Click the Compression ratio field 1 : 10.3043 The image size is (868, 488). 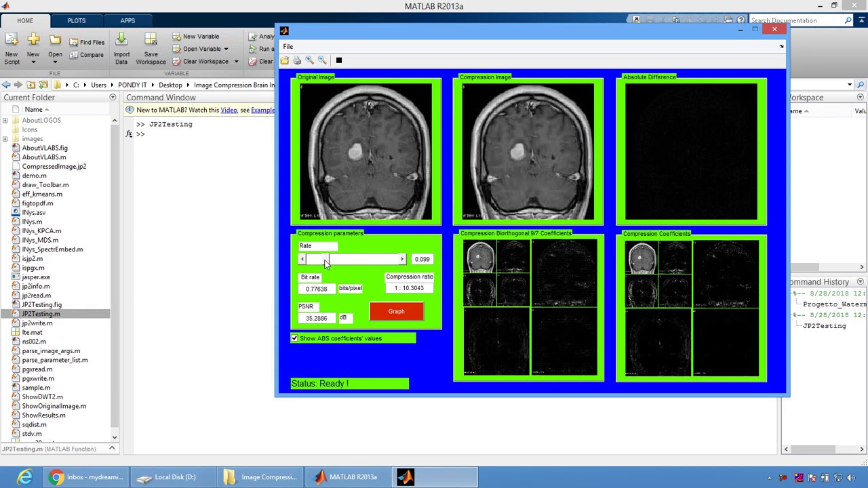click(x=409, y=288)
